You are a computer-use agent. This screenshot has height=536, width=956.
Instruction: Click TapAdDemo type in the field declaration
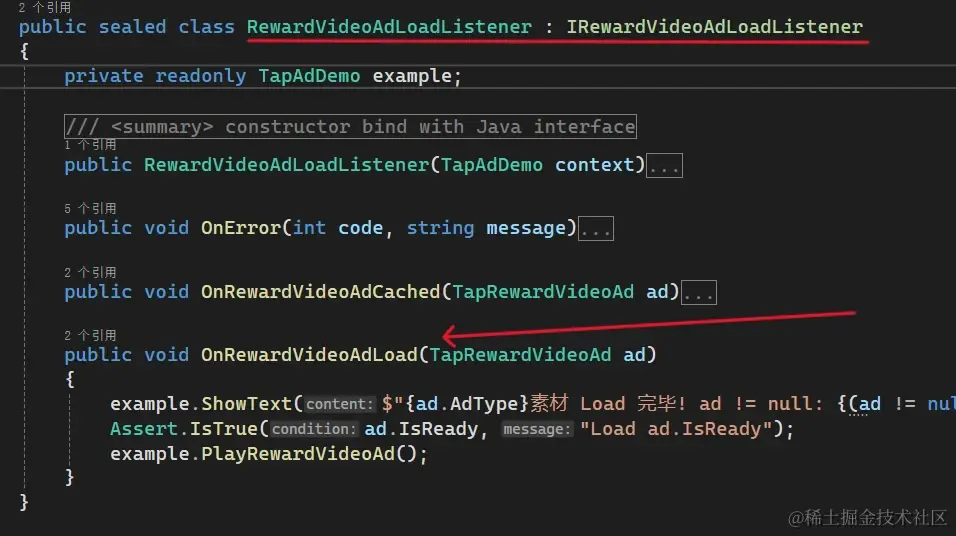[x=309, y=76]
